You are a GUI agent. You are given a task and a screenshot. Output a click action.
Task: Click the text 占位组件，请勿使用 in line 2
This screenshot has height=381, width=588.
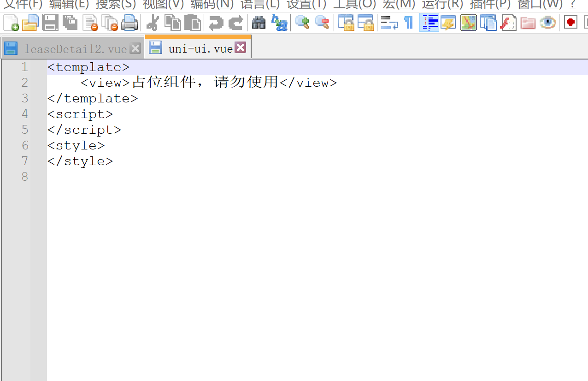click(206, 83)
